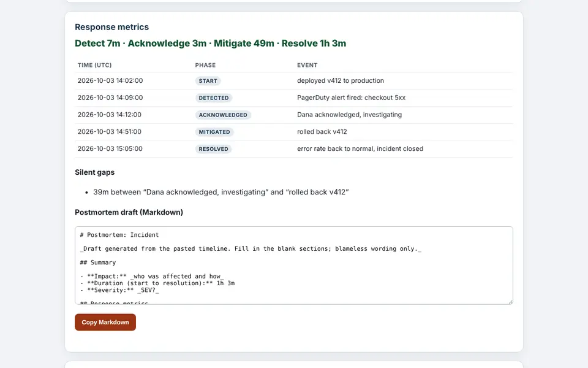Click event 'deployed v412 to production'

[x=341, y=80]
